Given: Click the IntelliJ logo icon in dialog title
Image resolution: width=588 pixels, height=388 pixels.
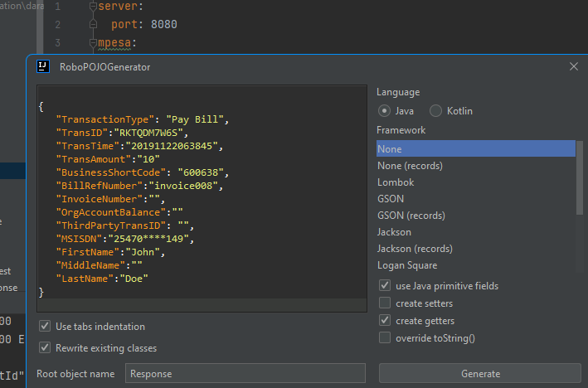Looking at the screenshot, I should tap(43, 66).
